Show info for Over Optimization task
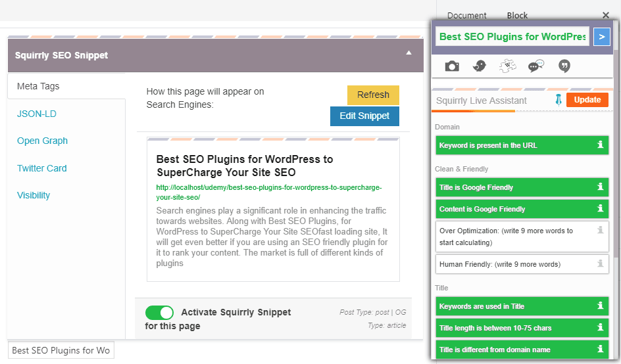The width and height of the screenshot is (621, 364). pos(601,230)
